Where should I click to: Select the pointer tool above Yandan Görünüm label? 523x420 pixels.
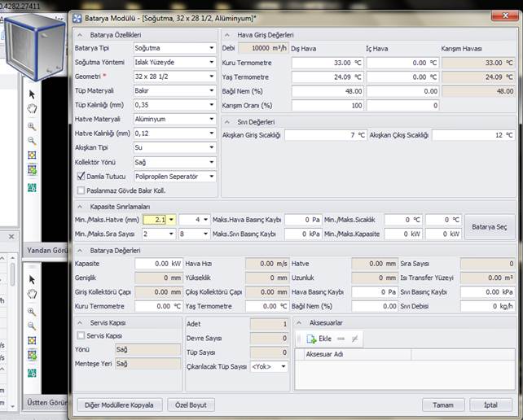[x=33, y=94]
